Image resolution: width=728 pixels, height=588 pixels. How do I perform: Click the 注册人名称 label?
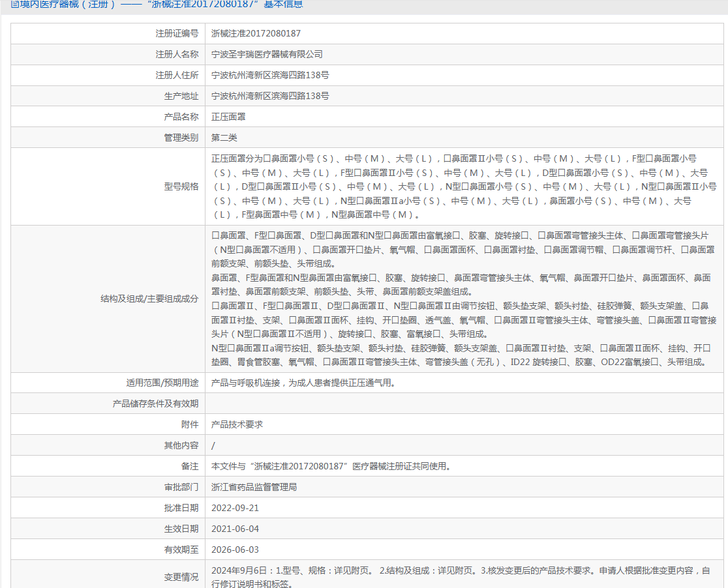pyautogui.click(x=177, y=54)
